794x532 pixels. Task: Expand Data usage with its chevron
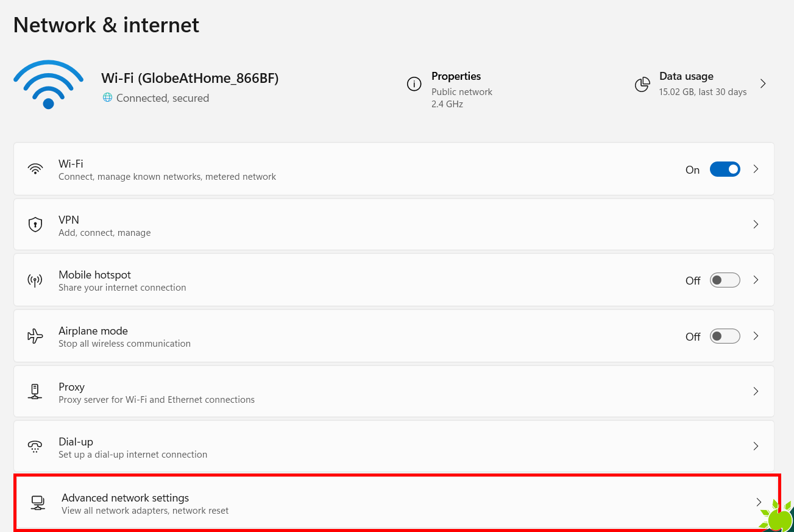[763, 83]
